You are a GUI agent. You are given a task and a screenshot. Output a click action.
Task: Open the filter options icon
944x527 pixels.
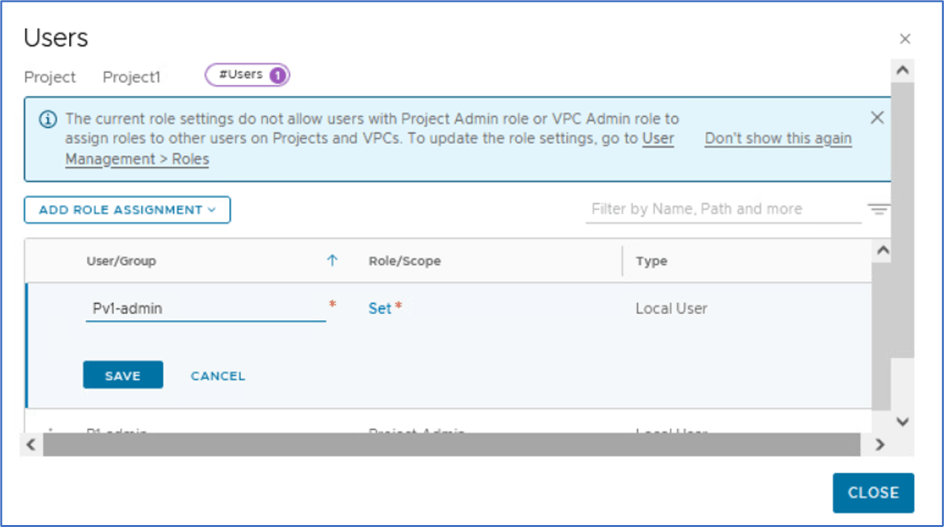click(878, 210)
